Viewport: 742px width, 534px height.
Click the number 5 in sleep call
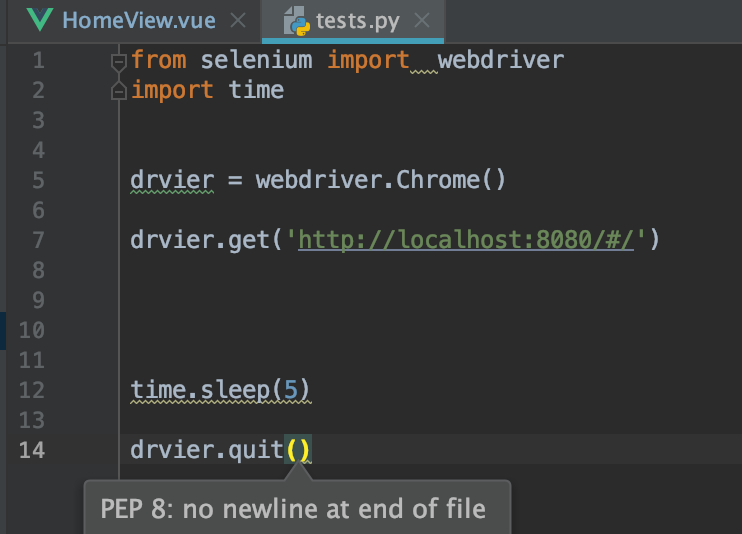pos(291,390)
